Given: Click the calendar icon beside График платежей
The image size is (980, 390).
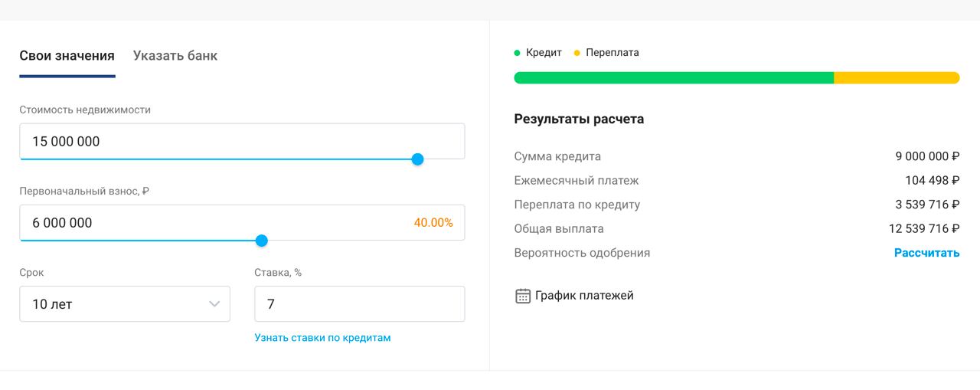Looking at the screenshot, I should (523, 296).
